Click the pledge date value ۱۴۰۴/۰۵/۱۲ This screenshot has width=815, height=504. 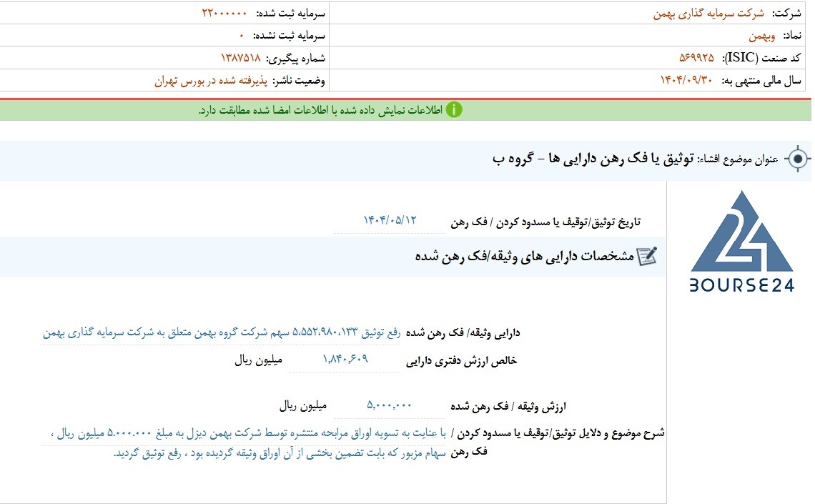pos(390,219)
